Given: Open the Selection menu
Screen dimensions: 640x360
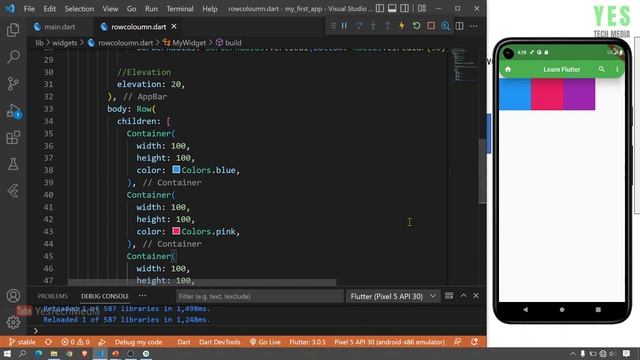Looking at the screenshot, I should pos(79,9).
